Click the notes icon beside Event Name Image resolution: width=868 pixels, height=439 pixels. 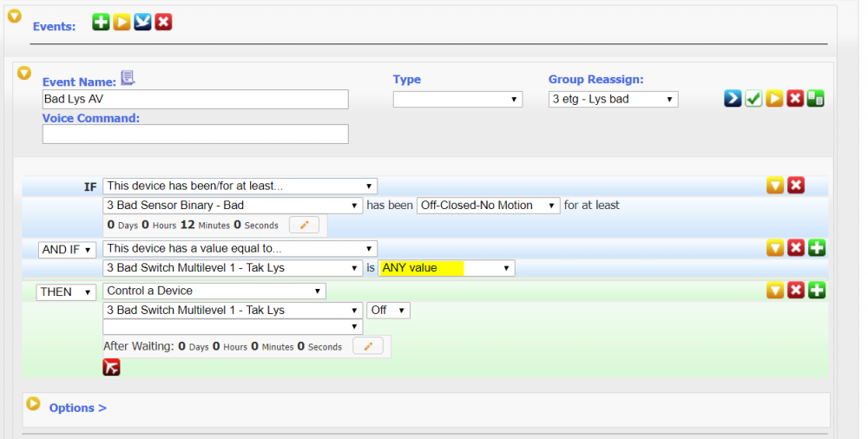(x=128, y=79)
